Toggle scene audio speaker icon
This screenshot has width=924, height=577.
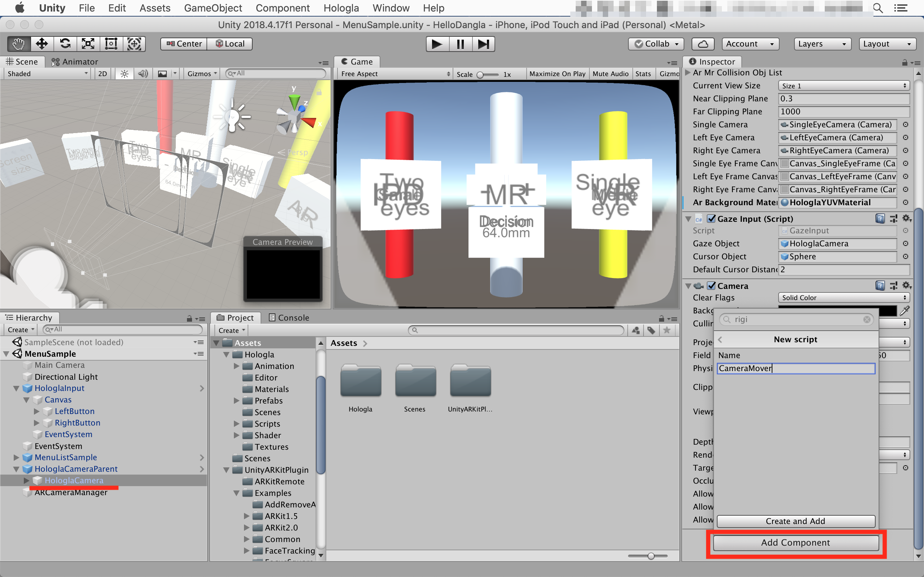pos(143,74)
